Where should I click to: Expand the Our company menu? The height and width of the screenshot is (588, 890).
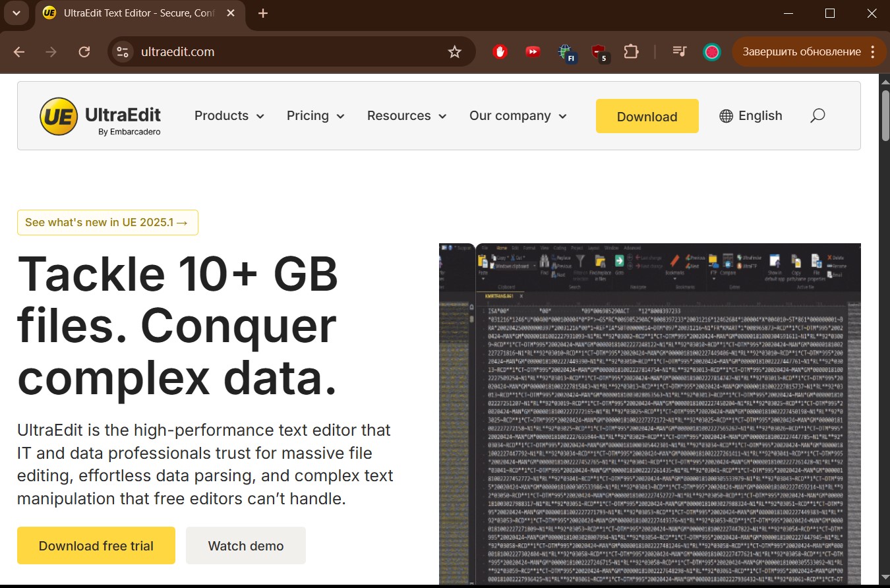(518, 116)
